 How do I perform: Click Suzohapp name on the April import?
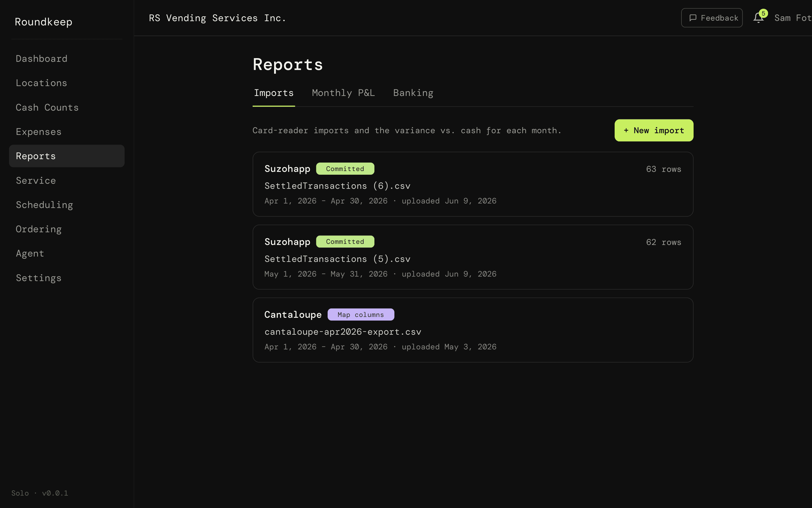click(x=287, y=169)
